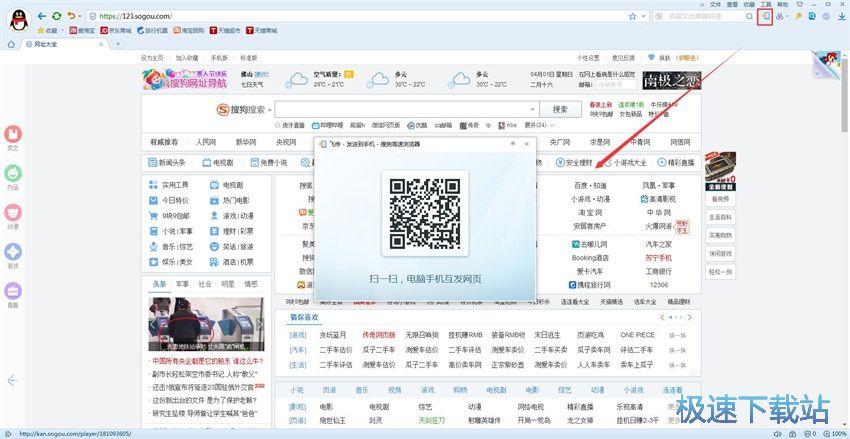Screen dimensions: 850x439
Task: Go to next page in 猜你喜欢
Action: coord(690,317)
